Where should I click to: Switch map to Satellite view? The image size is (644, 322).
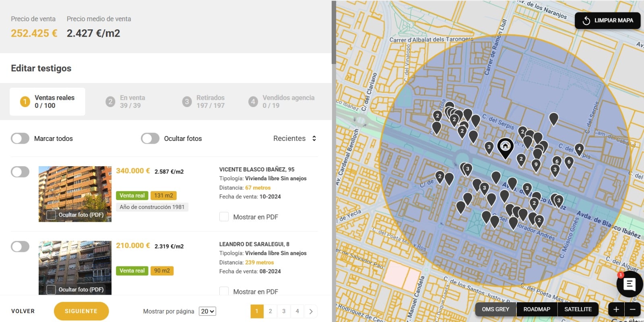[x=578, y=309]
